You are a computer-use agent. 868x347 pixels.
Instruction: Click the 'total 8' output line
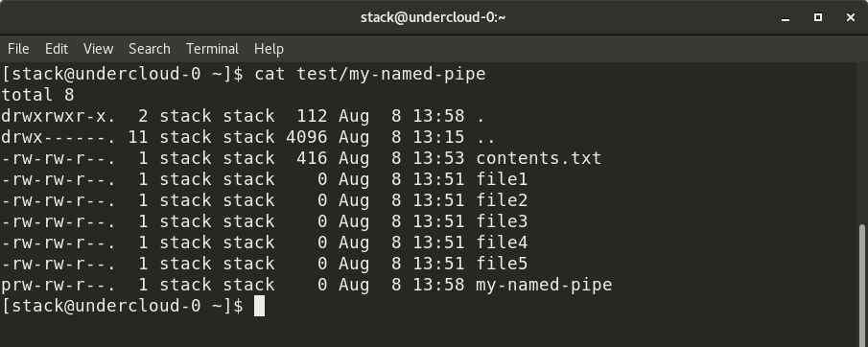[x=37, y=95]
